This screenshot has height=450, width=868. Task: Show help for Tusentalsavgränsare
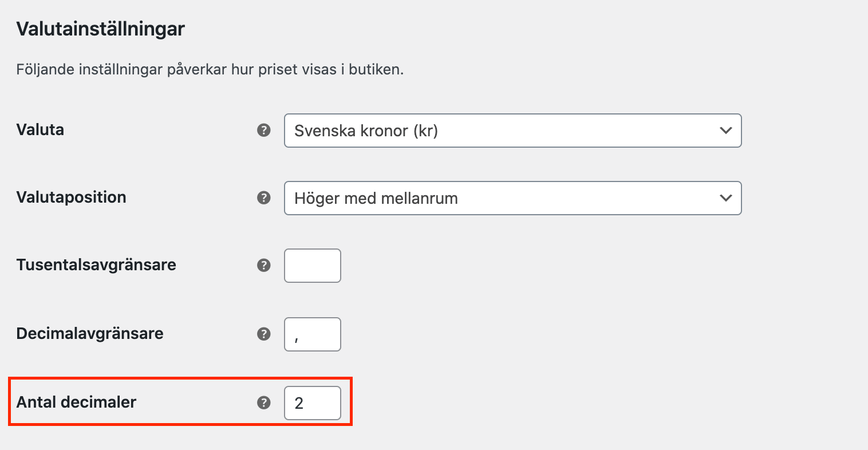(x=263, y=265)
